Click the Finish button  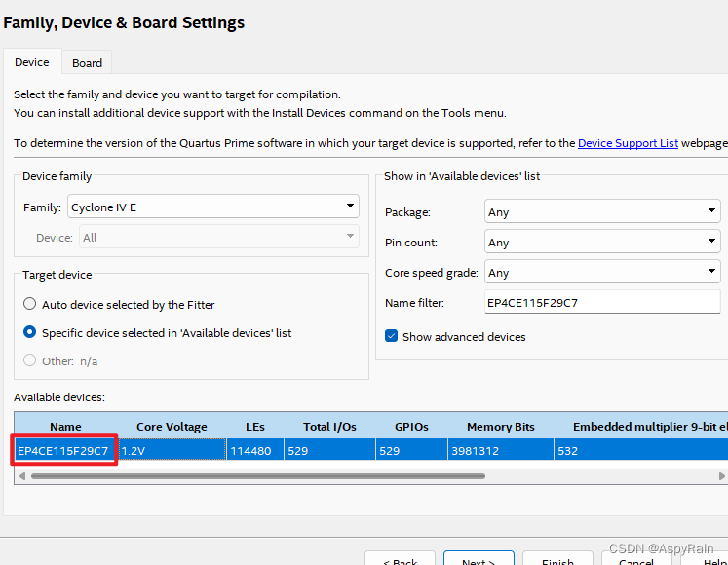click(557, 558)
